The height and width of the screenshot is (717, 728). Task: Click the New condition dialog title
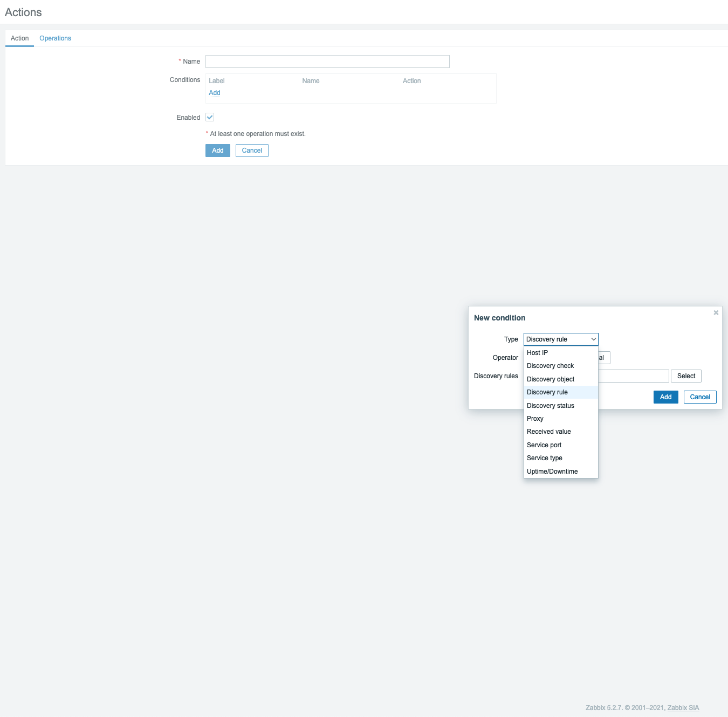click(x=500, y=318)
